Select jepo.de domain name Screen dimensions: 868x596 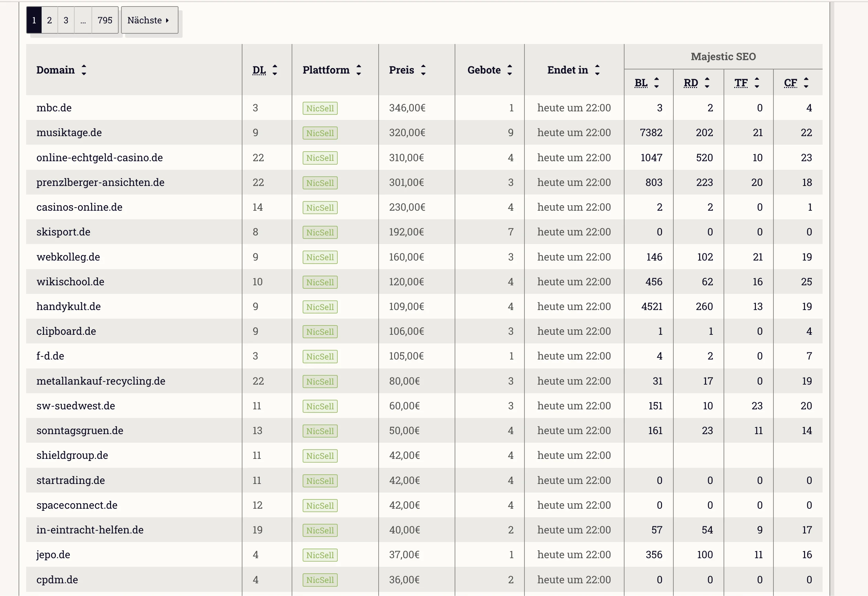coord(53,554)
